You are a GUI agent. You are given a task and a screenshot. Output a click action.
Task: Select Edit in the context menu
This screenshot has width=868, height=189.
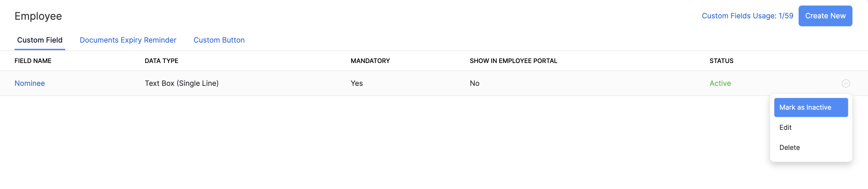(x=785, y=127)
